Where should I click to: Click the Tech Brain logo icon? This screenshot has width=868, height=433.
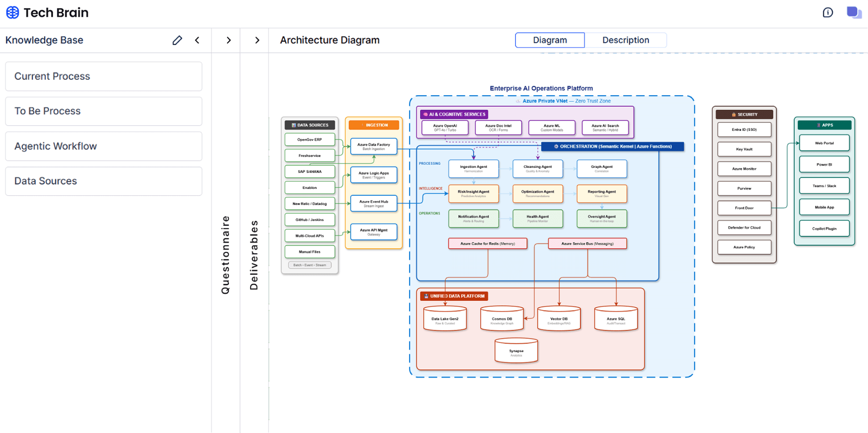click(x=12, y=12)
